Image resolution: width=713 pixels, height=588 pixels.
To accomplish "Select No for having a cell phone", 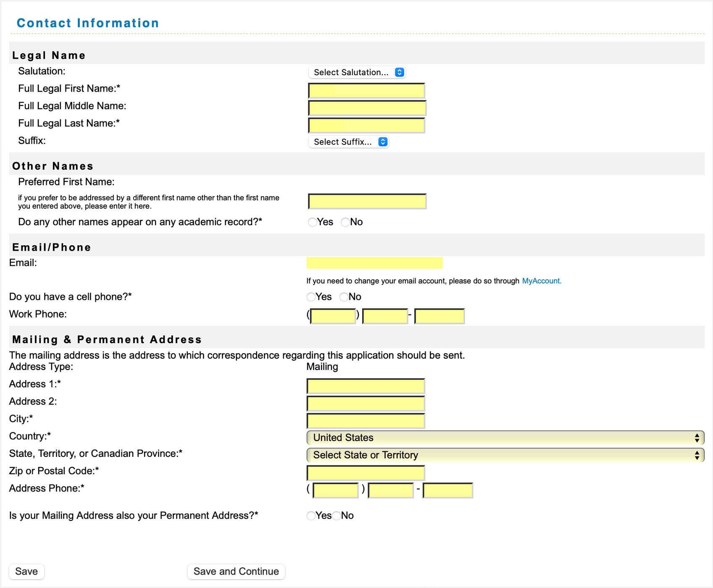I will coord(344,297).
